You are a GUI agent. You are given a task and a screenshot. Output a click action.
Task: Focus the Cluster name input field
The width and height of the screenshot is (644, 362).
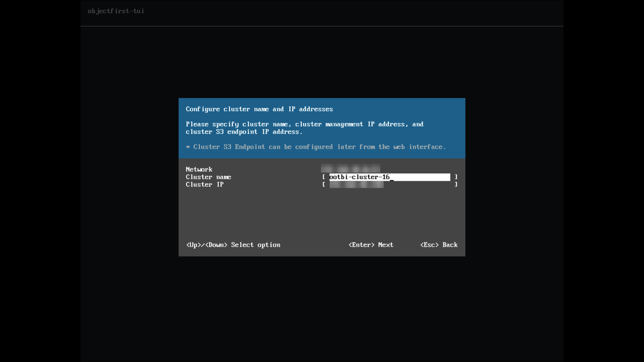[389, 177]
